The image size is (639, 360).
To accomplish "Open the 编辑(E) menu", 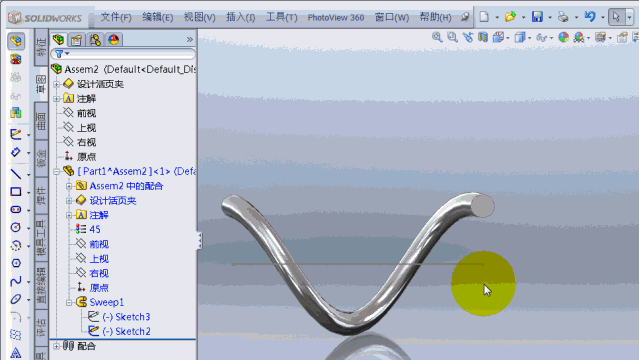I will click(158, 18).
